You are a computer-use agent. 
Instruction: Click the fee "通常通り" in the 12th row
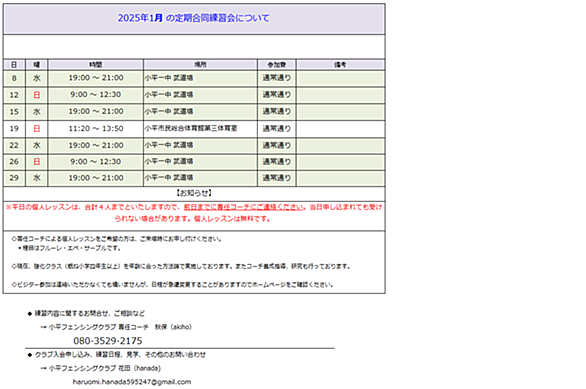(x=277, y=95)
